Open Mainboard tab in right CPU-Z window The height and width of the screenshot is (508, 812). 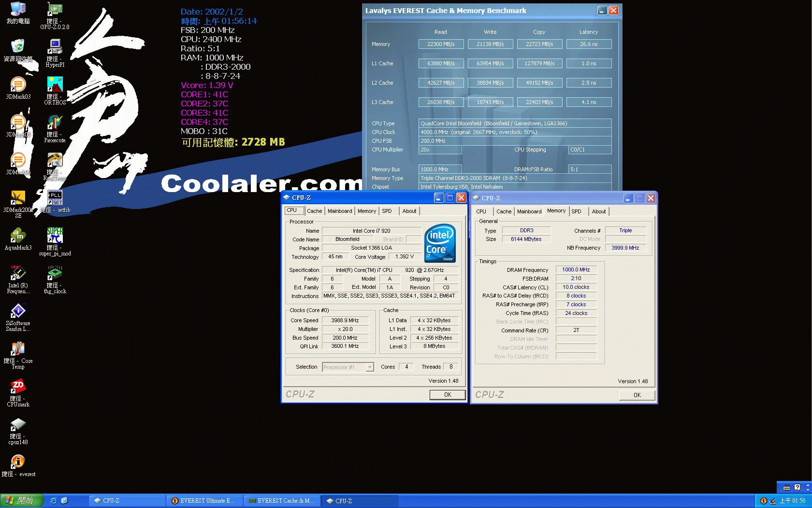tap(529, 211)
